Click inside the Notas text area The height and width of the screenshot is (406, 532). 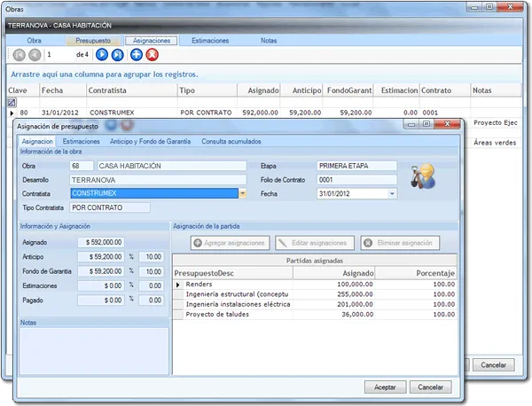(94, 351)
